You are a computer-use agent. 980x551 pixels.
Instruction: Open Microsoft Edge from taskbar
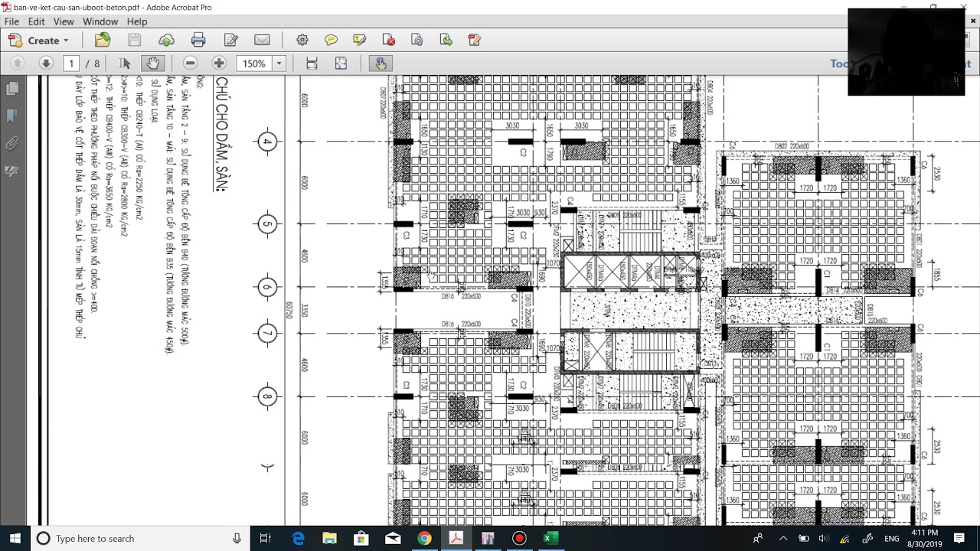[299, 539]
